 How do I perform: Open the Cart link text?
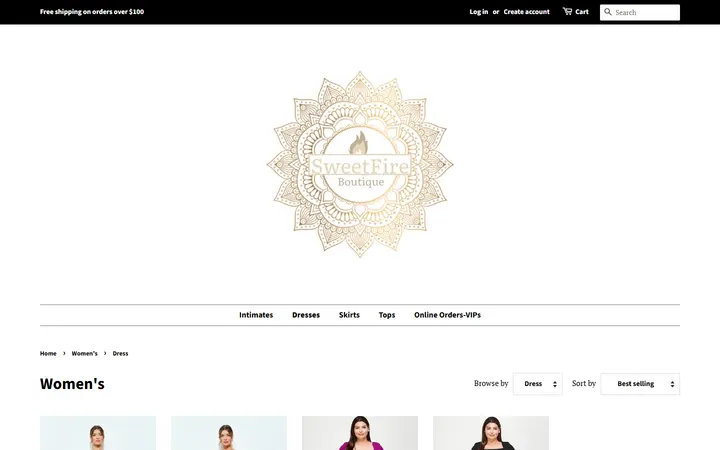(582, 12)
